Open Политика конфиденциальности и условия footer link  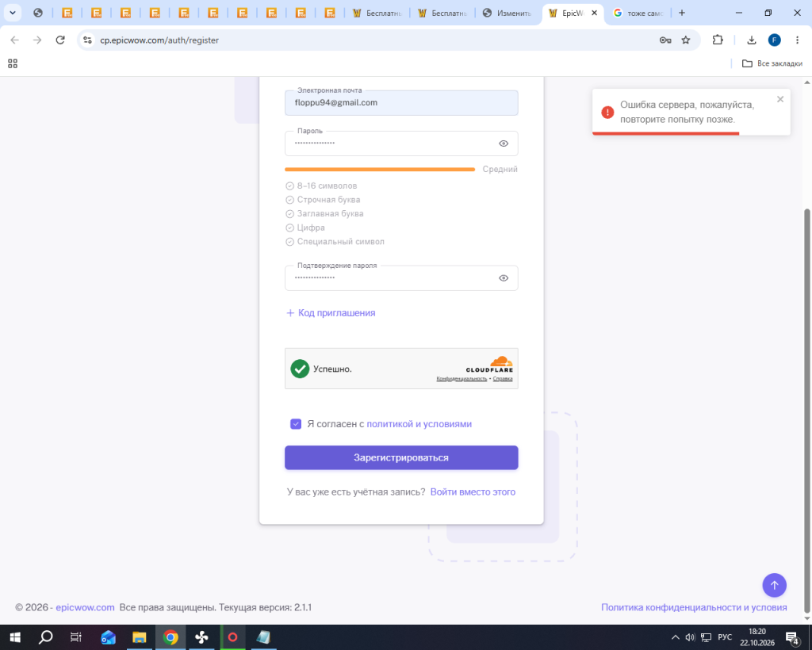point(694,607)
